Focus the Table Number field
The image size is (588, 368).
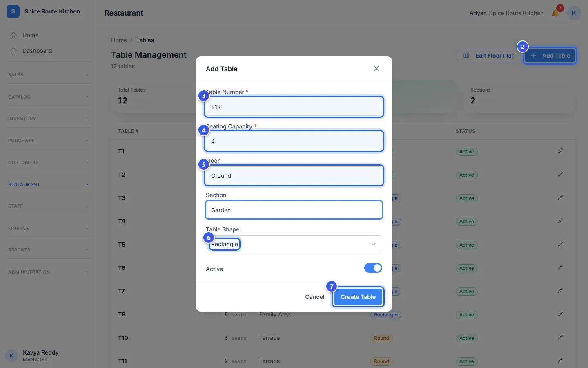point(294,107)
